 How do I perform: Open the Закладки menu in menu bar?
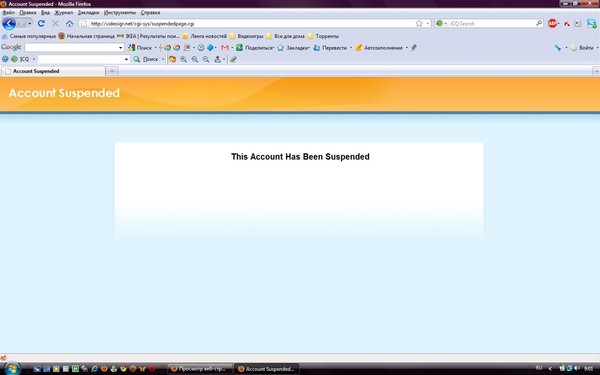pyautogui.click(x=88, y=13)
